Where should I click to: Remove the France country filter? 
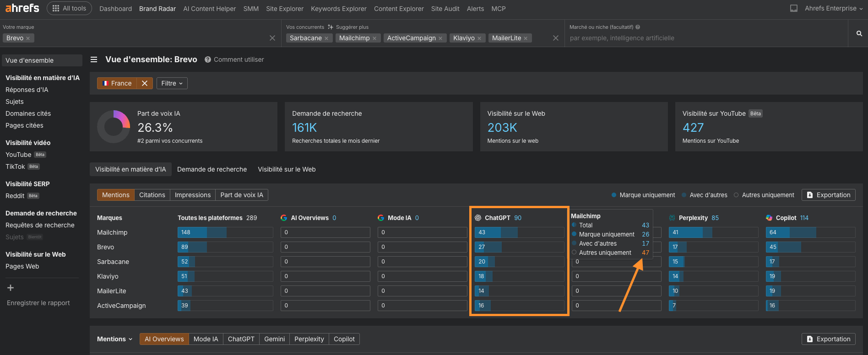pos(145,83)
